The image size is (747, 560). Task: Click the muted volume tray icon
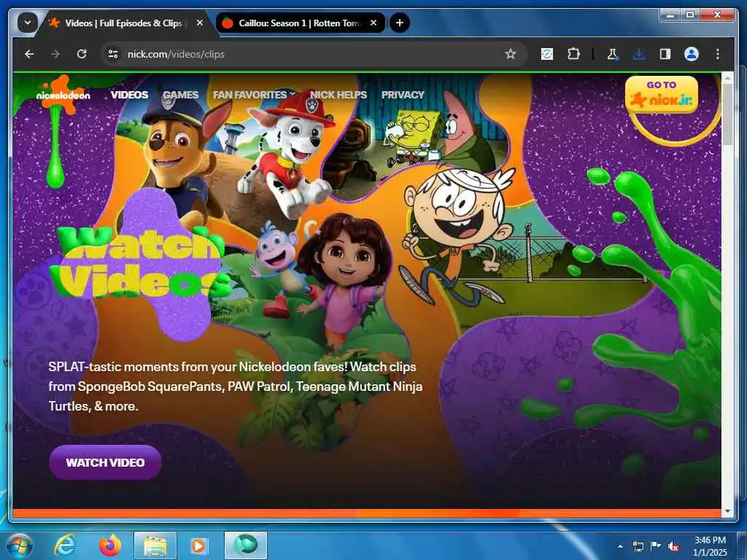pyautogui.click(x=673, y=546)
